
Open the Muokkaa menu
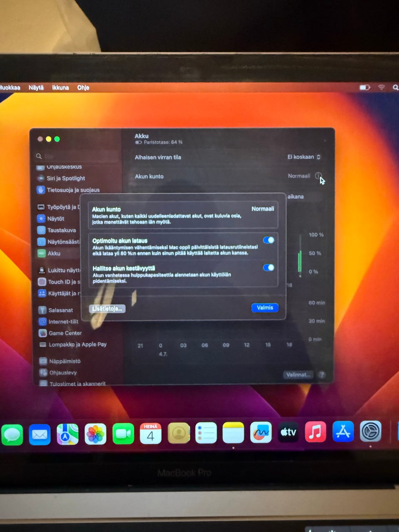(10, 87)
